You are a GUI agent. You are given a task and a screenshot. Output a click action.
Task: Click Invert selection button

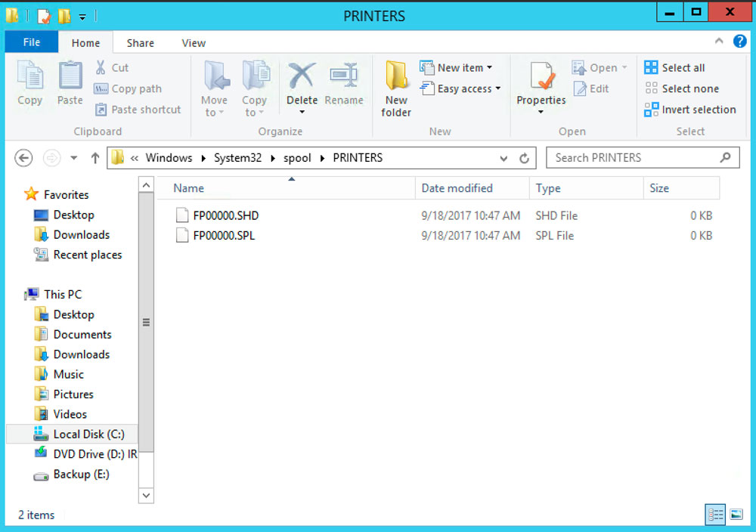coord(690,110)
